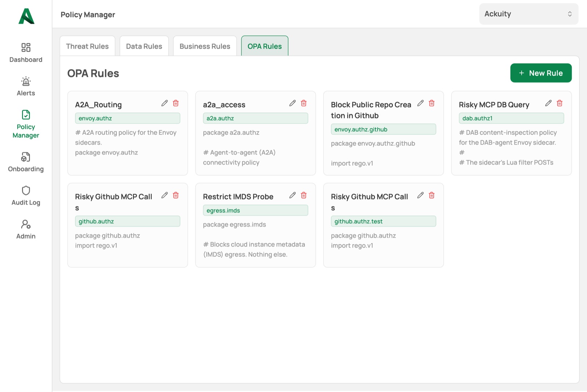The image size is (587, 392).
Task: Click the envoy.authz package tag
Action: coord(128,118)
